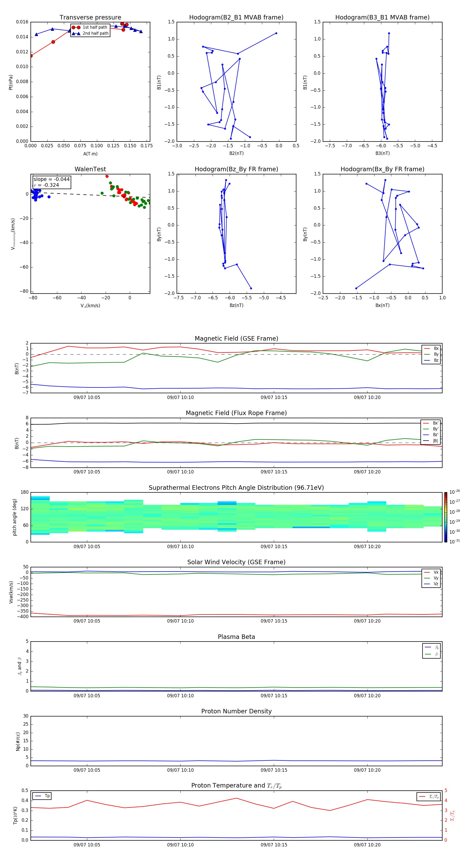The image size is (473, 868).
Task: Click 'Hodogram(B2_B1 MVAB frame)' title
Action: pyautogui.click(x=236, y=18)
